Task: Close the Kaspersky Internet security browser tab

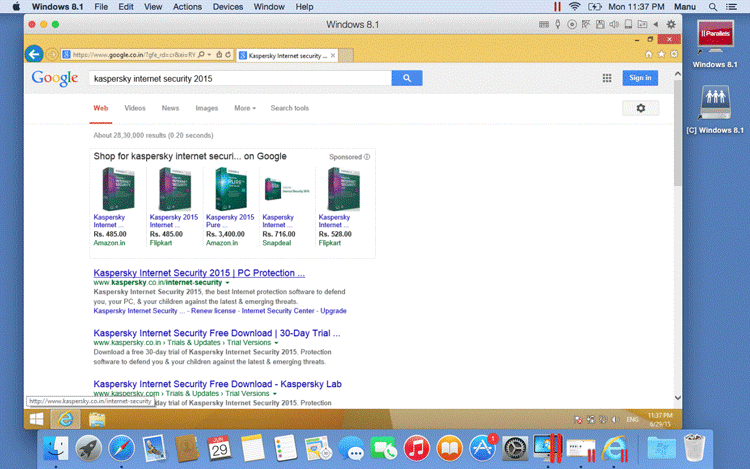Action: tap(333, 55)
